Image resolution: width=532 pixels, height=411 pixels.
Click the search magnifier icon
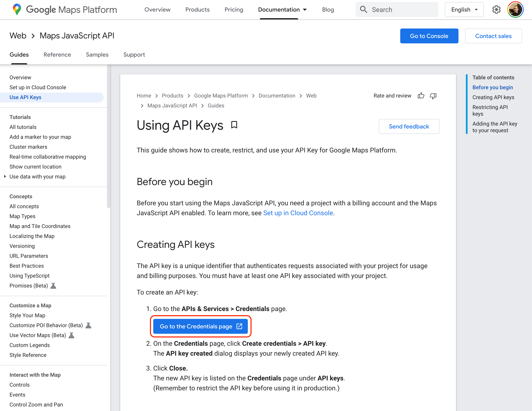(363, 10)
